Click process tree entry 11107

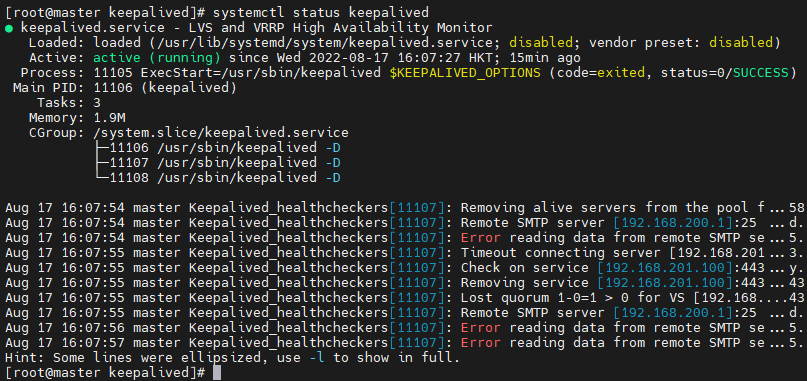tap(217, 163)
